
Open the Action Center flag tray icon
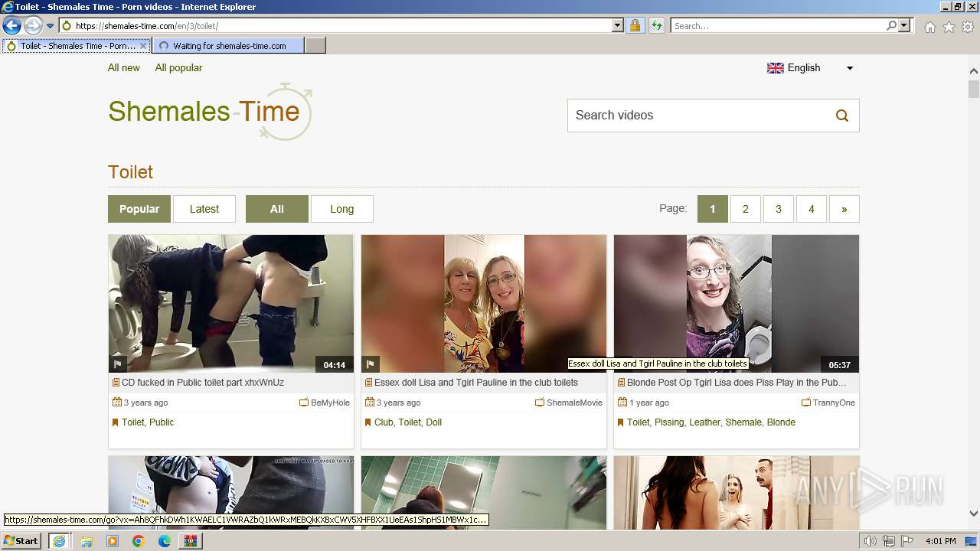[907, 541]
